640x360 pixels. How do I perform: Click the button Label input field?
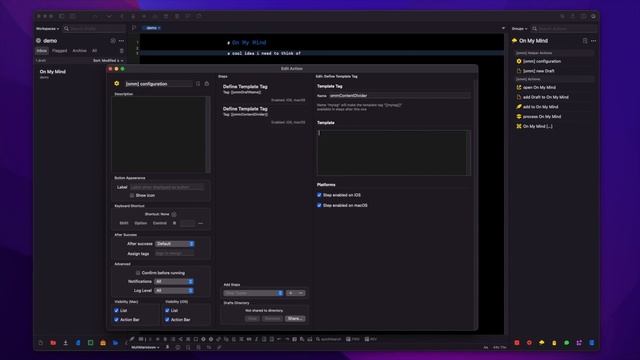click(167, 187)
